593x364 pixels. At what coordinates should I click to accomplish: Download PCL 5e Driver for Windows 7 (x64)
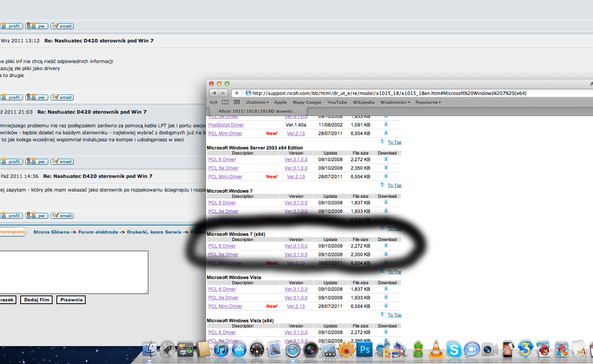pyautogui.click(x=386, y=254)
